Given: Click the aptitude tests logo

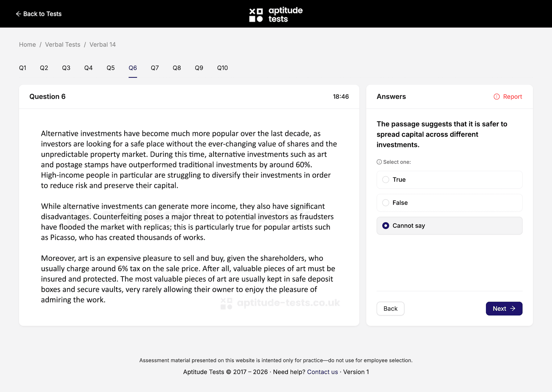Looking at the screenshot, I should [x=276, y=15].
